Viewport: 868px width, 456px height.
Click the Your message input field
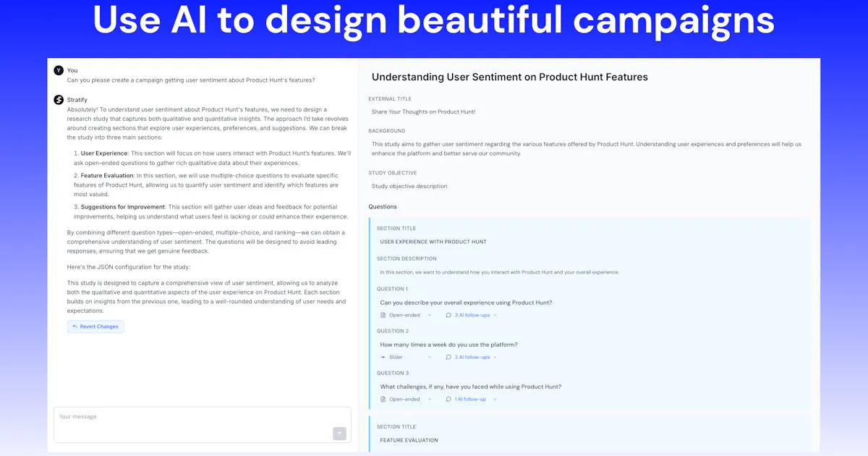pyautogui.click(x=203, y=424)
